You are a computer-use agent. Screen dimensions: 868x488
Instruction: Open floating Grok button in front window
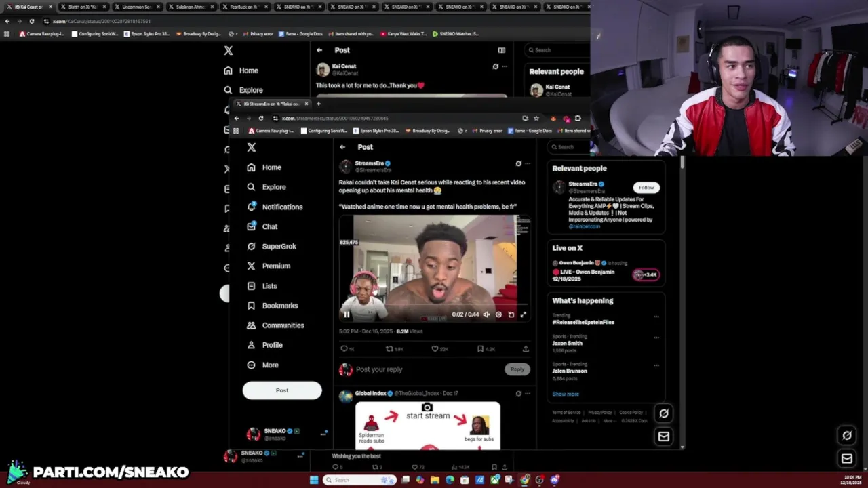pos(664,413)
